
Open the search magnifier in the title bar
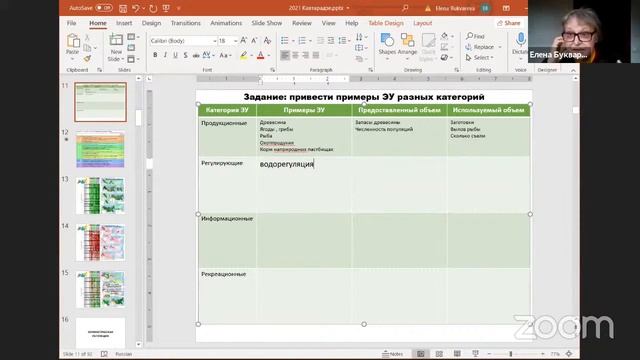405,8
